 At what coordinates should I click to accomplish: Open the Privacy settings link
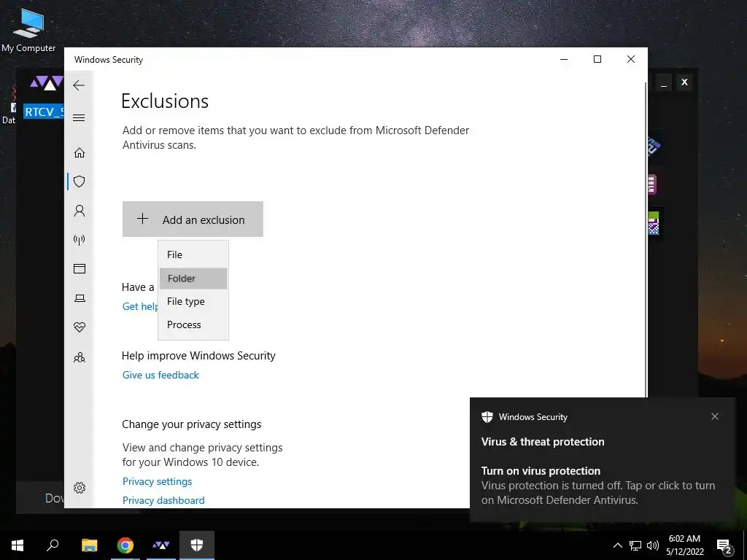[x=158, y=481]
